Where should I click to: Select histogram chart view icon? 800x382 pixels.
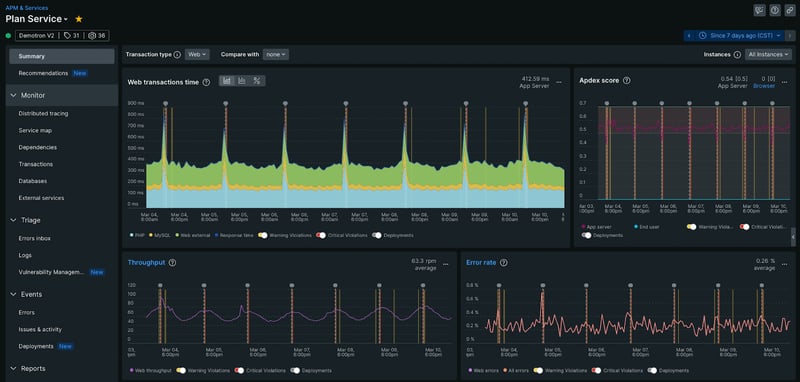[242, 81]
